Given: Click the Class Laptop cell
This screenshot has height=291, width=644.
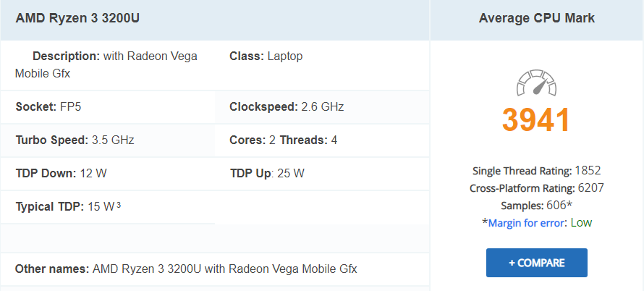Looking at the screenshot, I should click(322, 65).
